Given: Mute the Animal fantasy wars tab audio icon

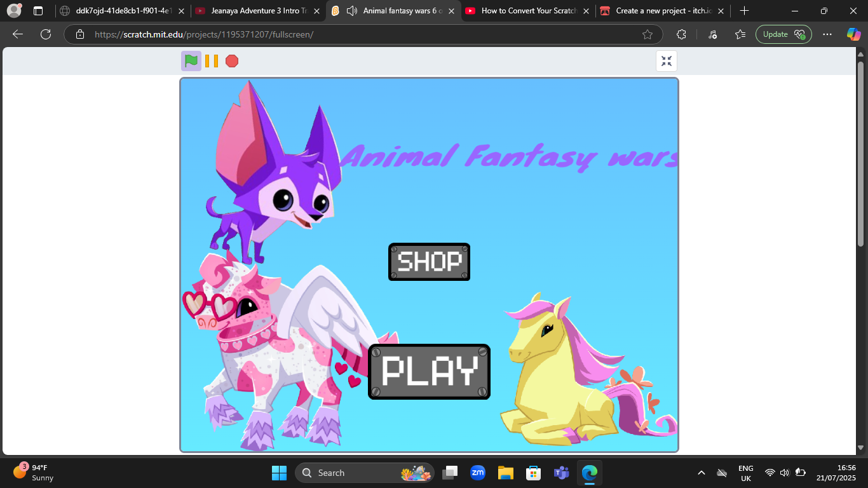Looking at the screenshot, I should [x=351, y=11].
